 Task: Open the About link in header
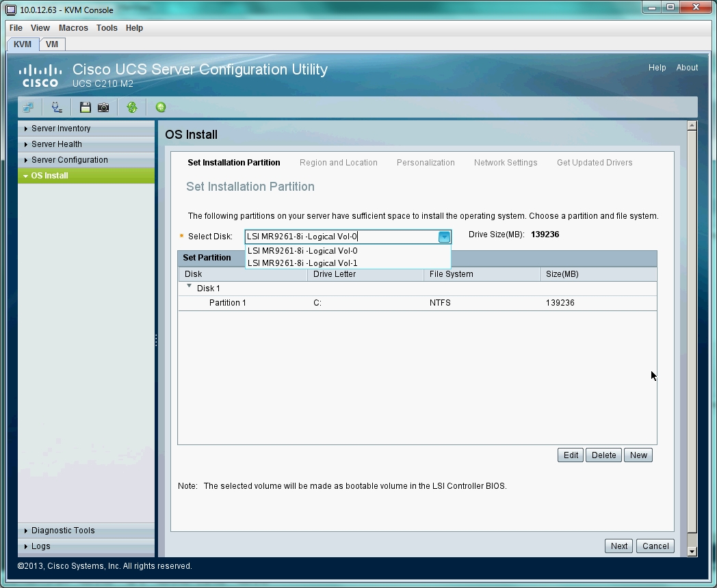(x=687, y=68)
